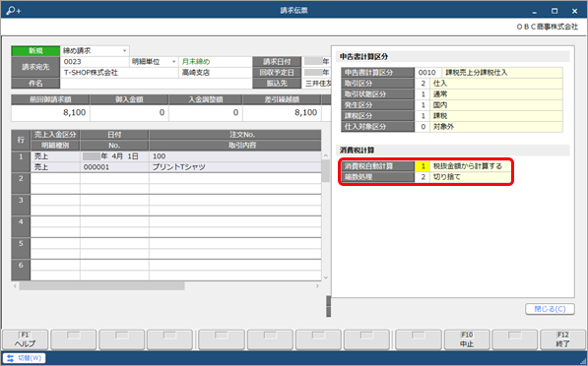Screen dimensions: 588x366
Task: Select row 3 header in the detail grid
Action: (x=21, y=205)
